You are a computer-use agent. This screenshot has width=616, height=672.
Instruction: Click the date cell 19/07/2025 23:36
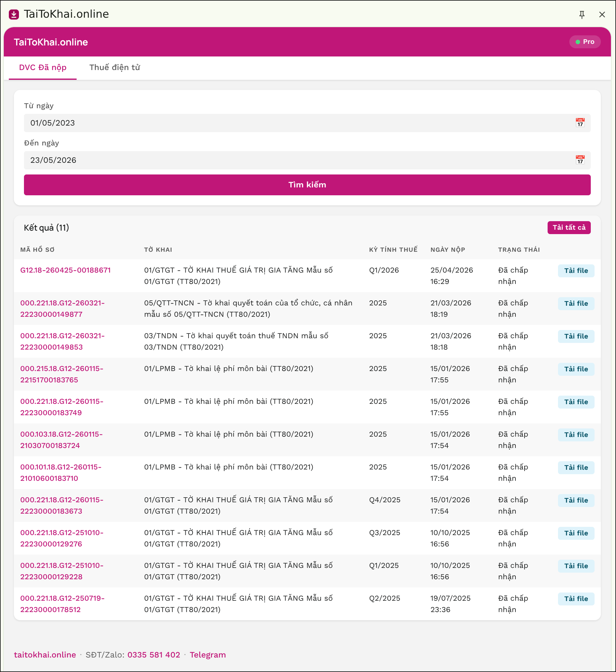coord(450,604)
